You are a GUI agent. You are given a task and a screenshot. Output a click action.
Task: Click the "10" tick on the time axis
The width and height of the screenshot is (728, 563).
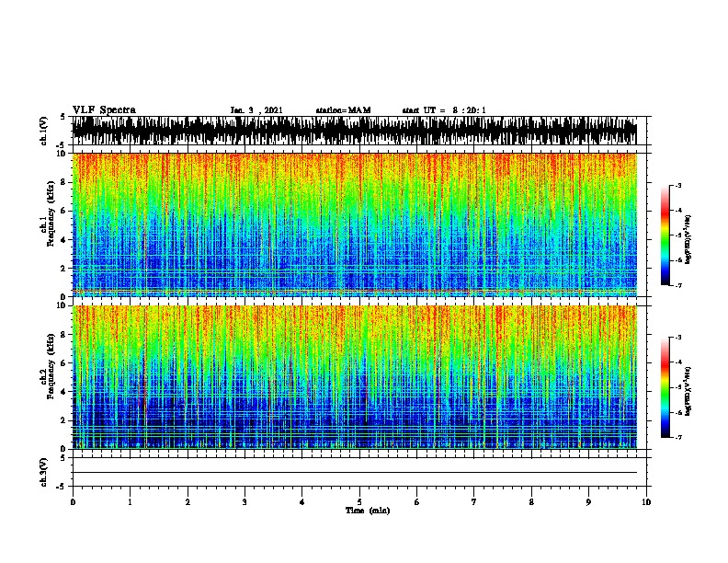click(x=646, y=502)
